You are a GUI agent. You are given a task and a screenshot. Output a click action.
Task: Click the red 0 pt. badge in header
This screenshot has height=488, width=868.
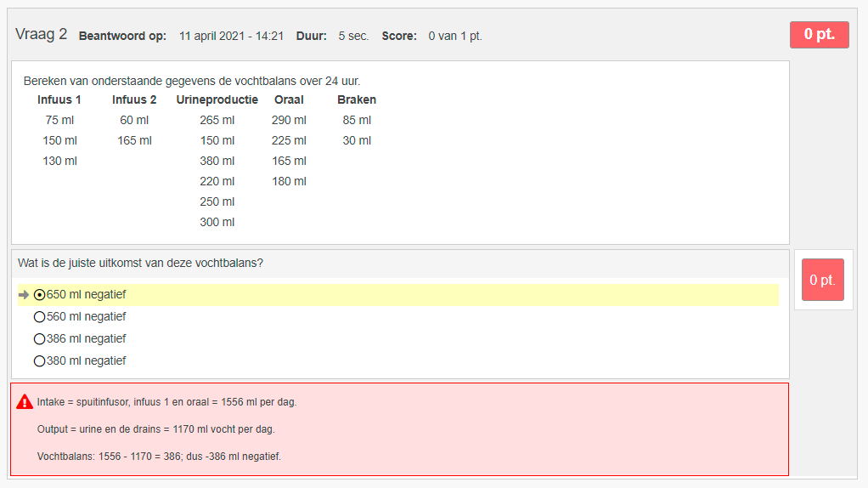coord(819,35)
